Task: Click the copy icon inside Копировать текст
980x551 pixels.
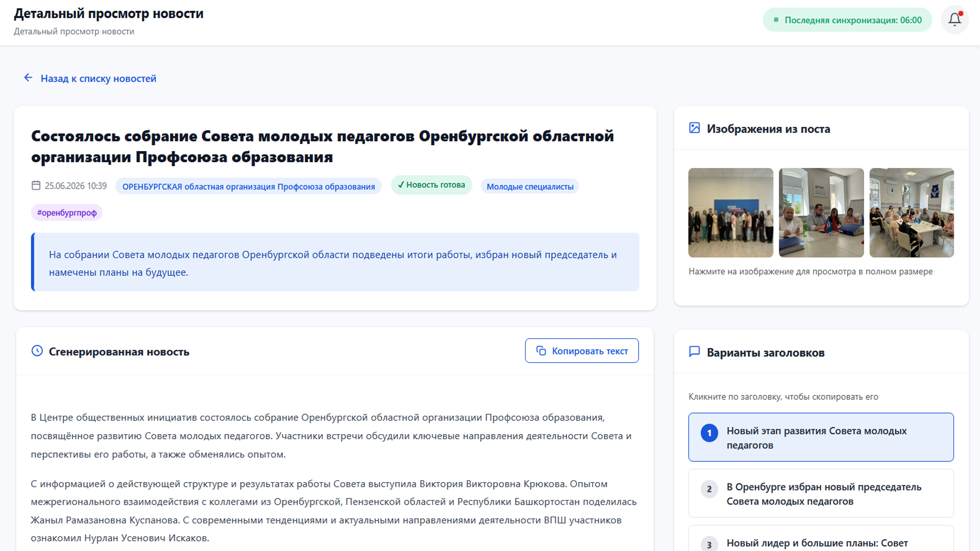Action: (x=541, y=350)
